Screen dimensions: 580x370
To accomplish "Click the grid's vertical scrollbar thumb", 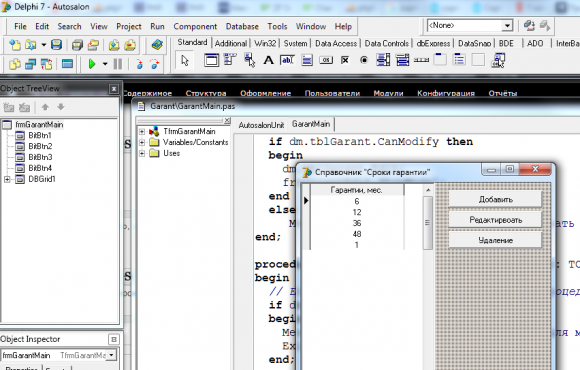I will 428,223.
